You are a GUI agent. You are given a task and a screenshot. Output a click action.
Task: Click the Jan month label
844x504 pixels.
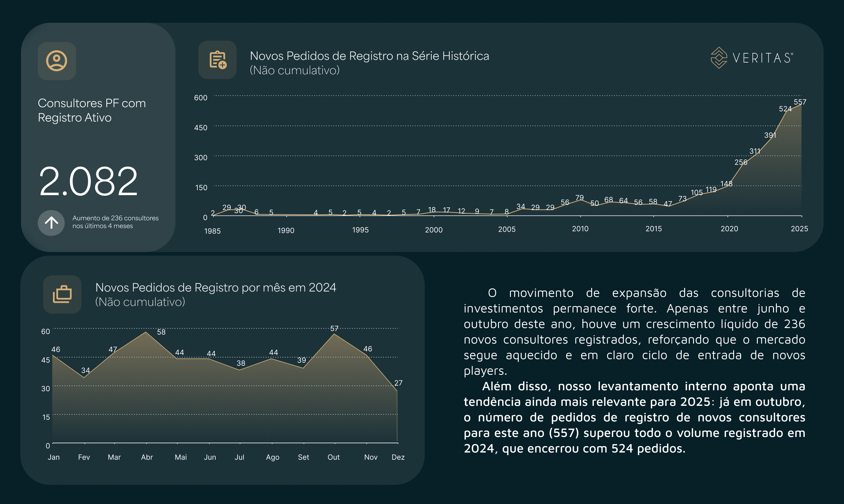pos(53,457)
